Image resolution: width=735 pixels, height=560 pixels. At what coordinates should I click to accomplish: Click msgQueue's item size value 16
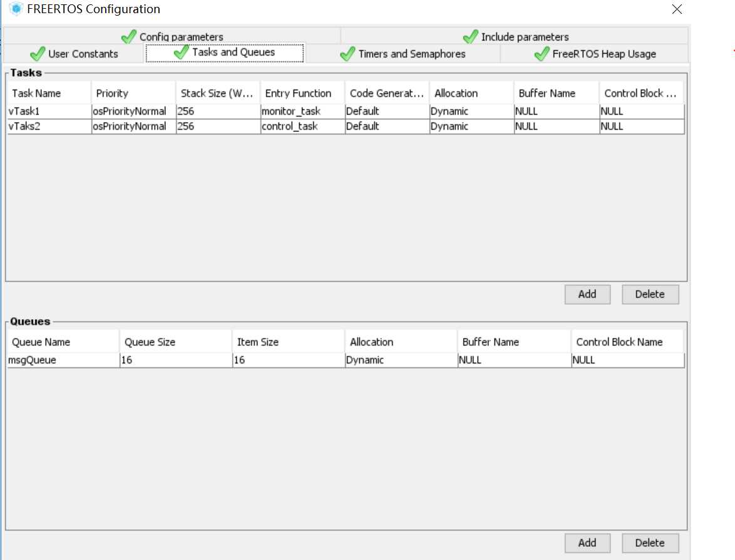[x=289, y=360]
